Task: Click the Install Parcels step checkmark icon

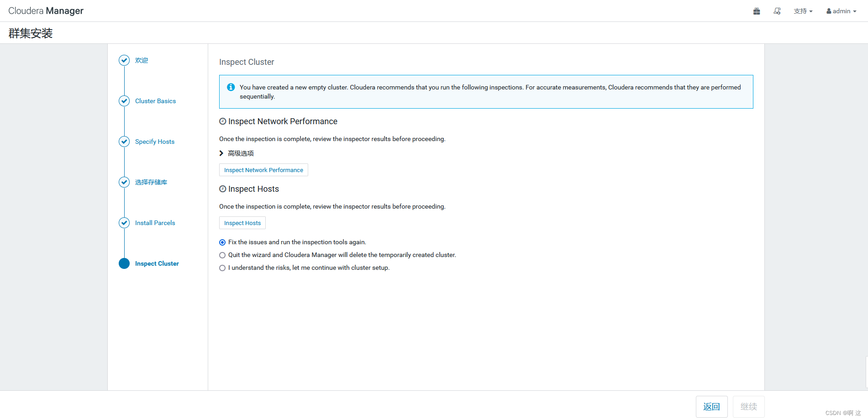Action: (x=124, y=223)
